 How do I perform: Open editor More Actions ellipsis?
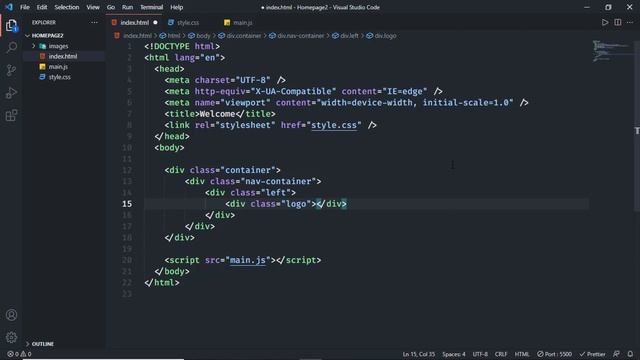tap(630, 22)
